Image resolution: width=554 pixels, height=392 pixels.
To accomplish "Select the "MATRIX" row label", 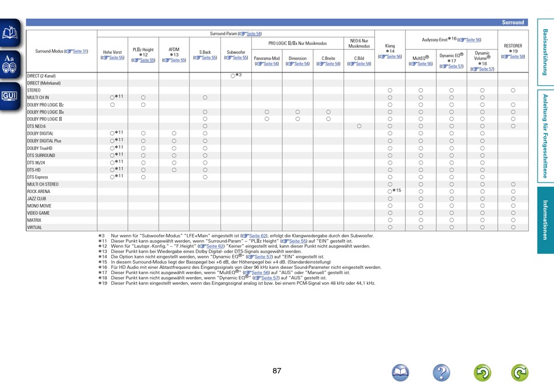I will pos(34,220).
